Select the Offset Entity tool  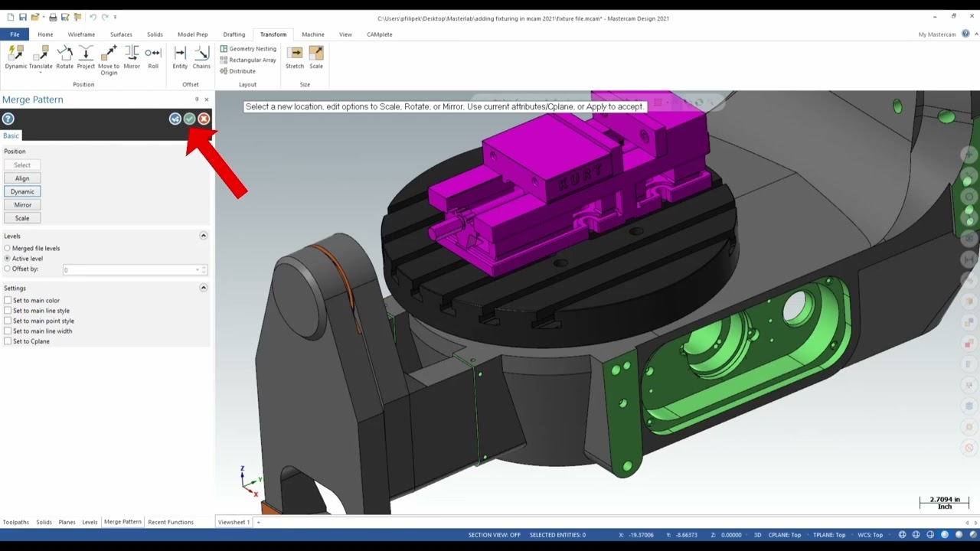[x=180, y=57]
